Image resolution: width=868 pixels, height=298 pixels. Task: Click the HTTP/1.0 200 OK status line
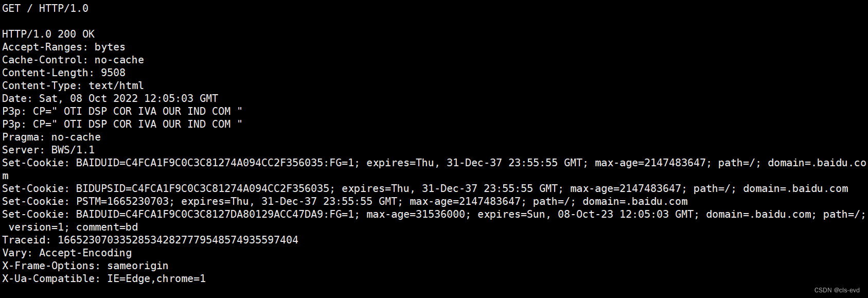tap(48, 34)
